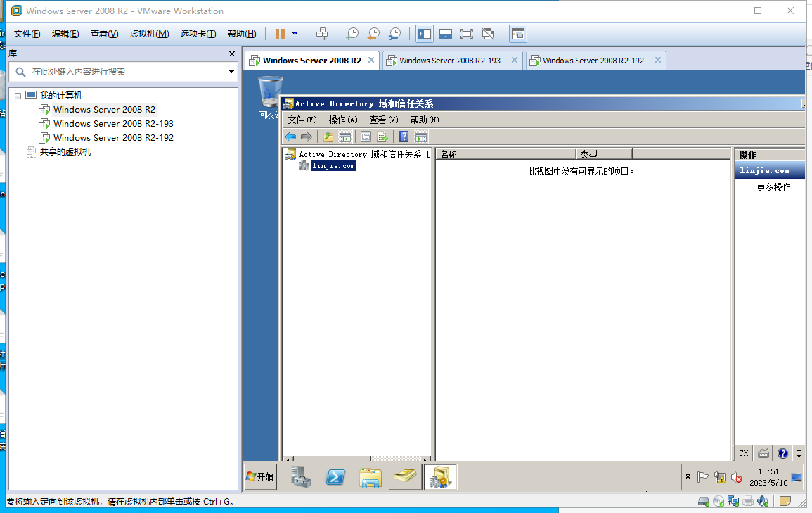Viewport: 812px width, 513px height.
Task: Sort by 名称 column header
Action: pos(506,154)
